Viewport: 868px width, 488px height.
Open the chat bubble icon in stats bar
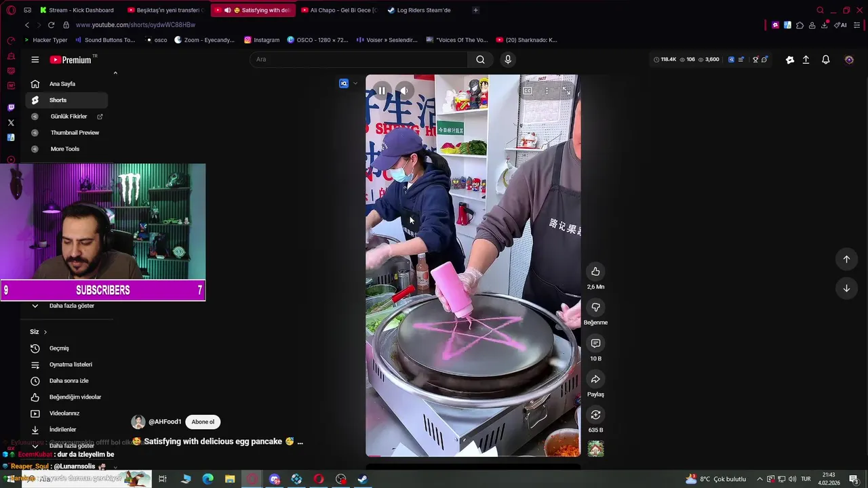pyautogui.click(x=764, y=60)
